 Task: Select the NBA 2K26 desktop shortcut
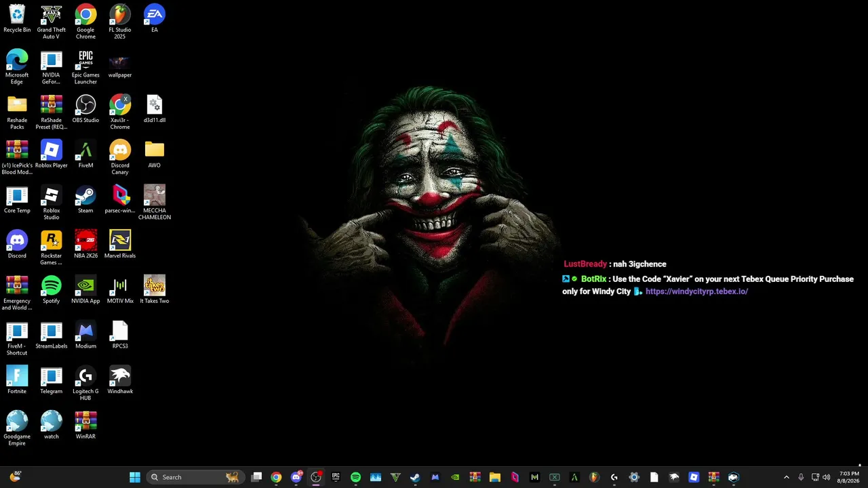tap(85, 245)
